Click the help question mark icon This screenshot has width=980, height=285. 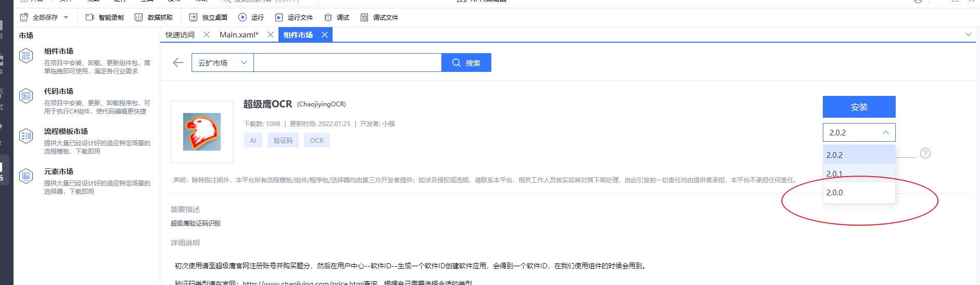pyautogui.click(x=925, y=153)
